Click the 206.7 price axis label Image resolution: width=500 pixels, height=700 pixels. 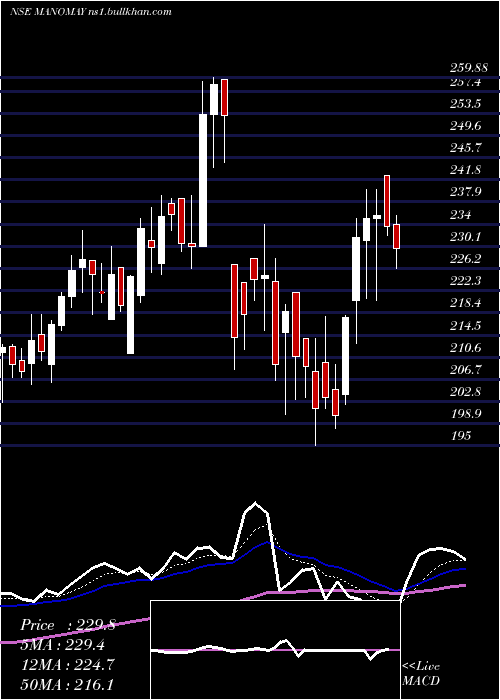pyautogui.click(x=466, y=369)
